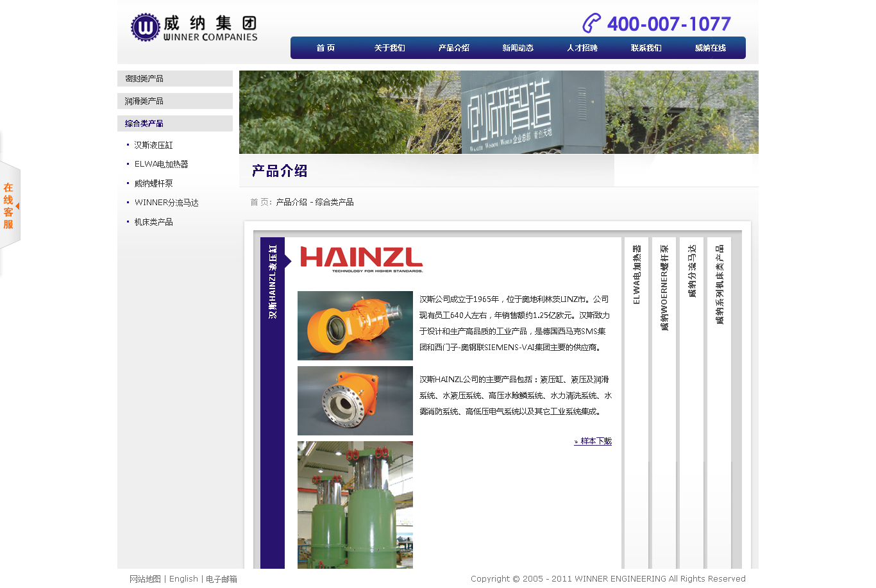The height and width of the screenshot is (588, 876).
Task: Click the HAINZL brand logo
Action: point(361,259)
